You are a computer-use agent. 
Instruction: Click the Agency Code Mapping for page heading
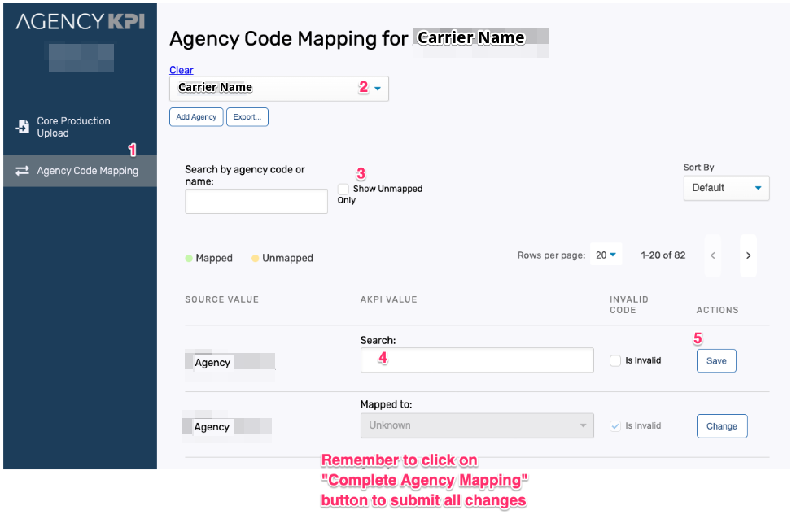click(x=288, y=38)
